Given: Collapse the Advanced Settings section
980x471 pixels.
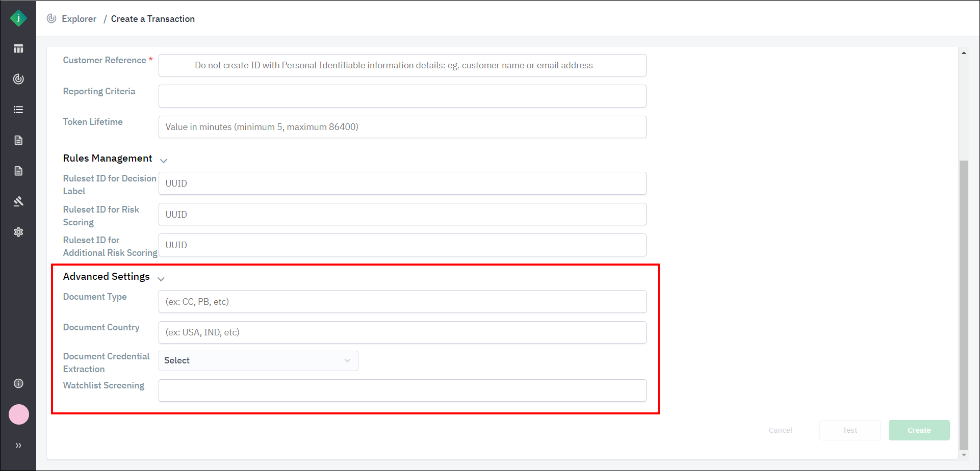Looking at the screenshot, I should (161, 278).
